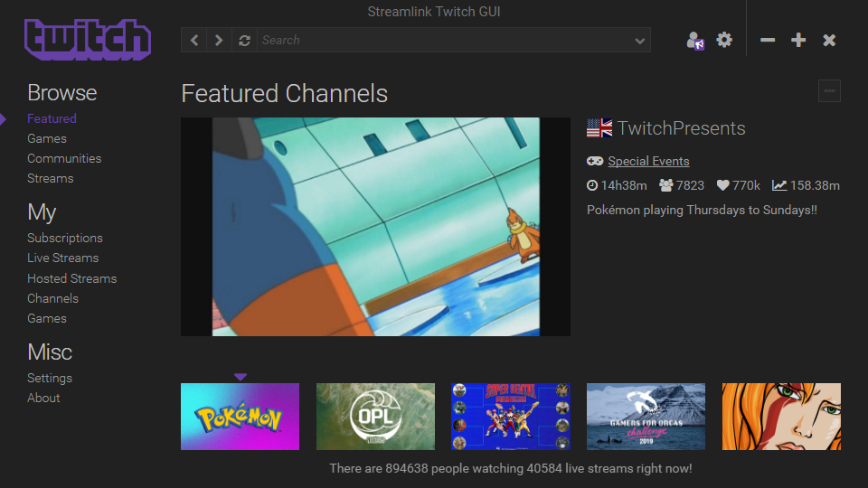Click the 14h38m uptime value
This screenshot has height=488, width=868.
tap(624, 185)
